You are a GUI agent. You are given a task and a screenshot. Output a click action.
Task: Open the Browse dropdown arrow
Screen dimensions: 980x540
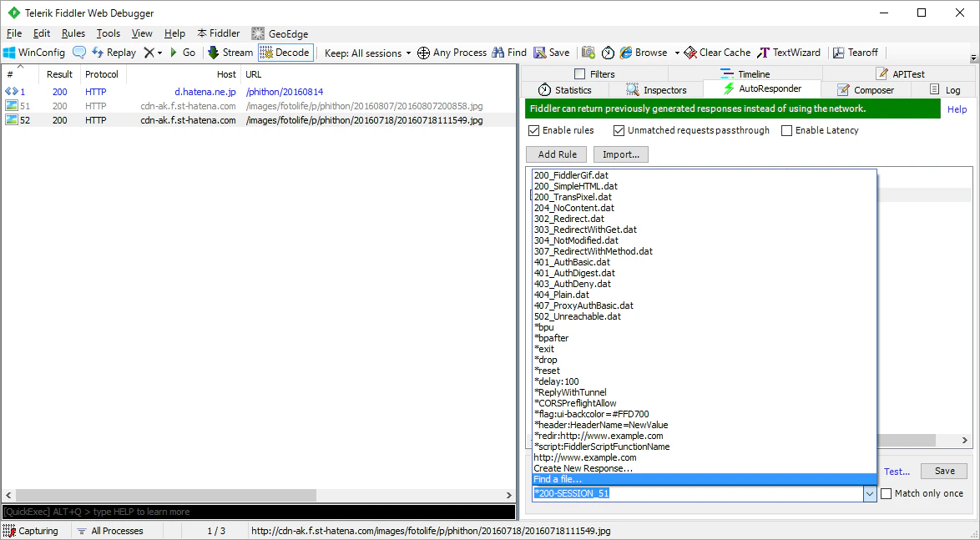coord(677,53)
